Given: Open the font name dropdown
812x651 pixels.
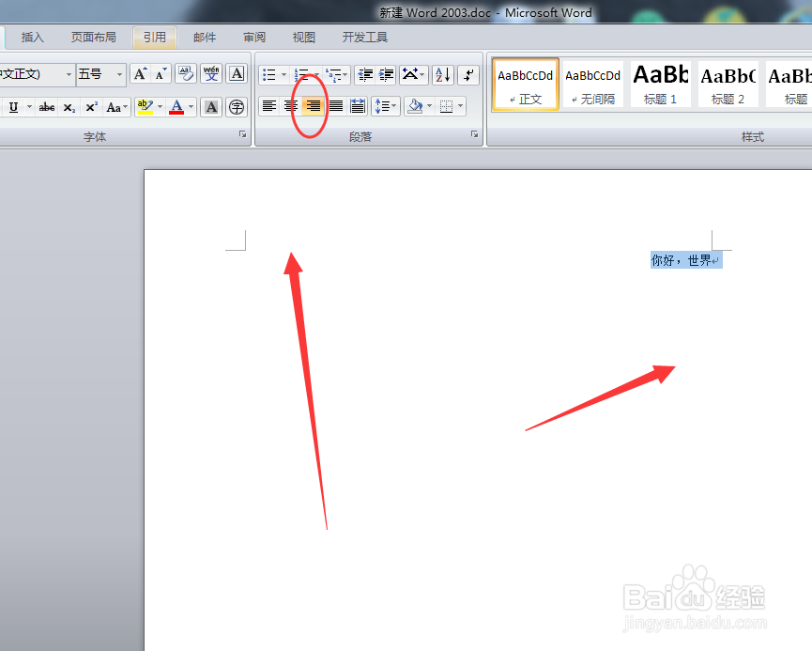Looking at the screenshot, I should click(69, 74).
